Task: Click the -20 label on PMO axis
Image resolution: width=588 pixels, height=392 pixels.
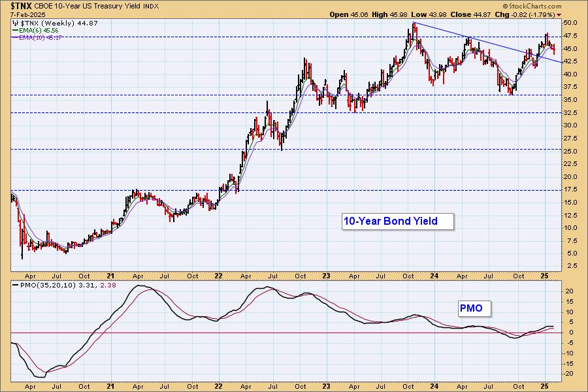Action: tap(568, 374)
